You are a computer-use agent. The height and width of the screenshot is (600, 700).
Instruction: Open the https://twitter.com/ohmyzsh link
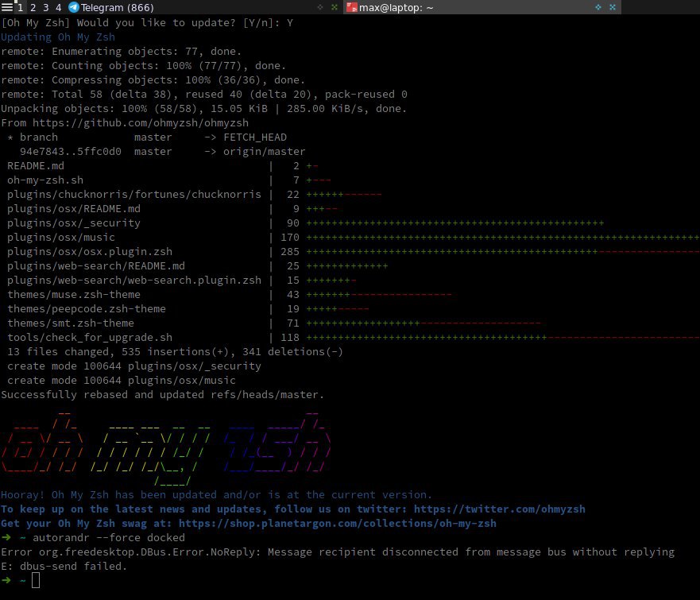(499, 509)
